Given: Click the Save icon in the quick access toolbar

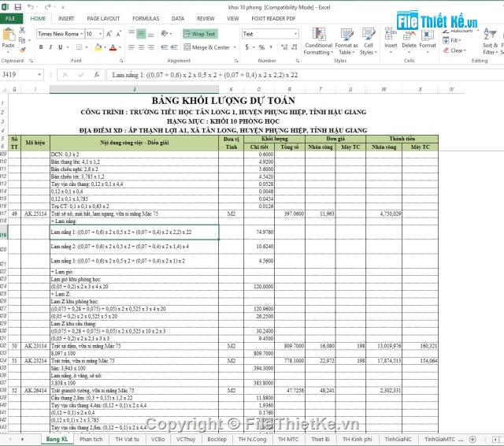Looking at the screenshot, I should (x=17, y=7).
